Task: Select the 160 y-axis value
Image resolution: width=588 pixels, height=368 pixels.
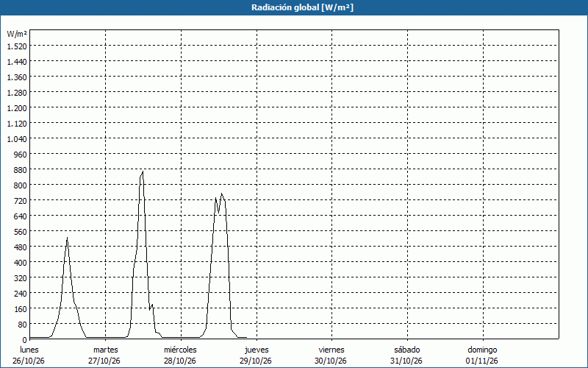Action: click(x=21, y=309)
